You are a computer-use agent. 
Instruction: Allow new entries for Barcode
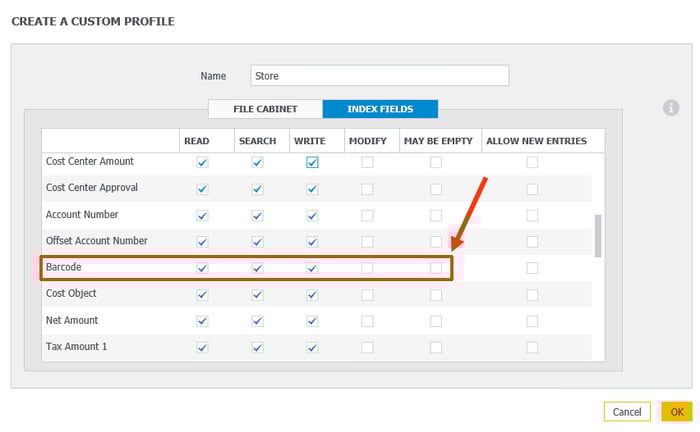532,268
